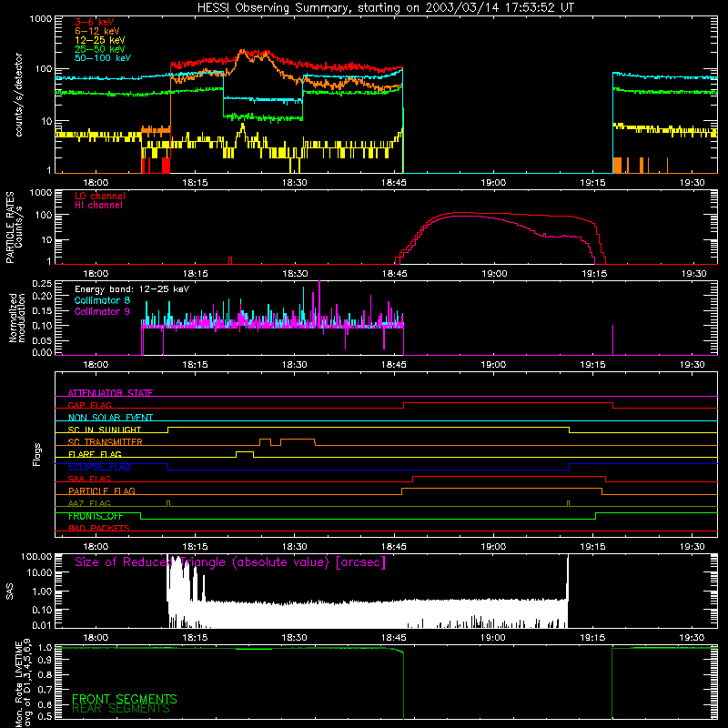Click the 18:00 tick label under SAS panel
Image resolution: width=728 pixels, height=728 pixels.
[x=96, y=638]
